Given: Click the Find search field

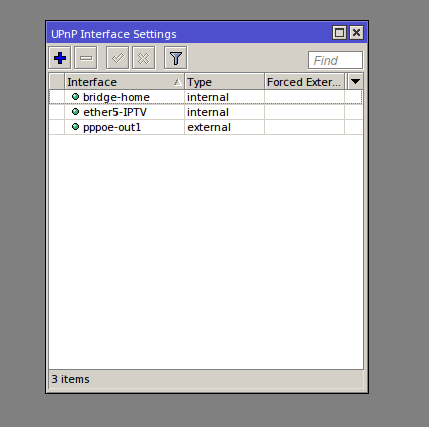Looking at the screenshot, I should pos(335,60).
